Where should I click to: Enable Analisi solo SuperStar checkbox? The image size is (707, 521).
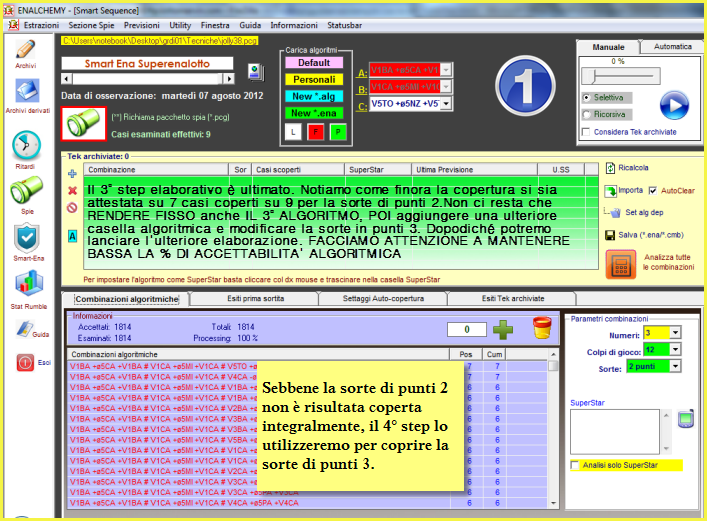575,465
